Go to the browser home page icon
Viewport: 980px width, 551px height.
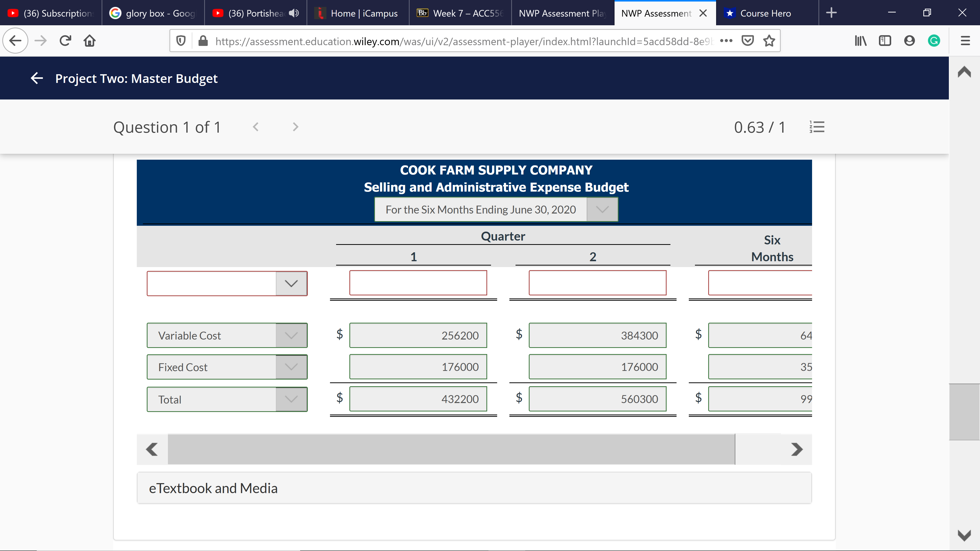point(89,41)
